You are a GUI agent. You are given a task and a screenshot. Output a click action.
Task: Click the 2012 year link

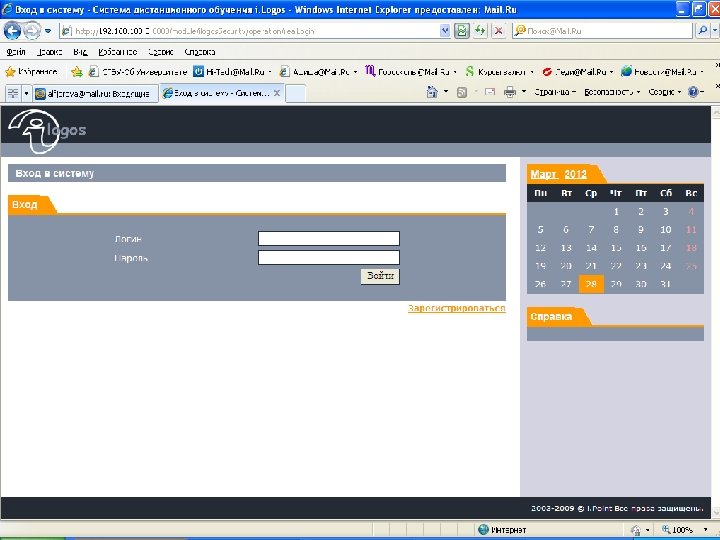(x=575, y=174)
